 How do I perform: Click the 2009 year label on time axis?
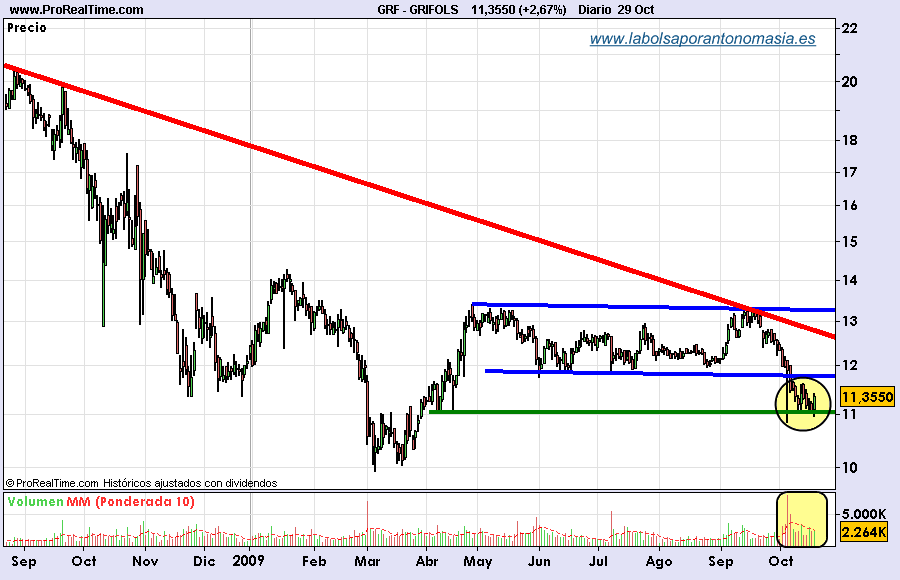(x=248, y=561)
